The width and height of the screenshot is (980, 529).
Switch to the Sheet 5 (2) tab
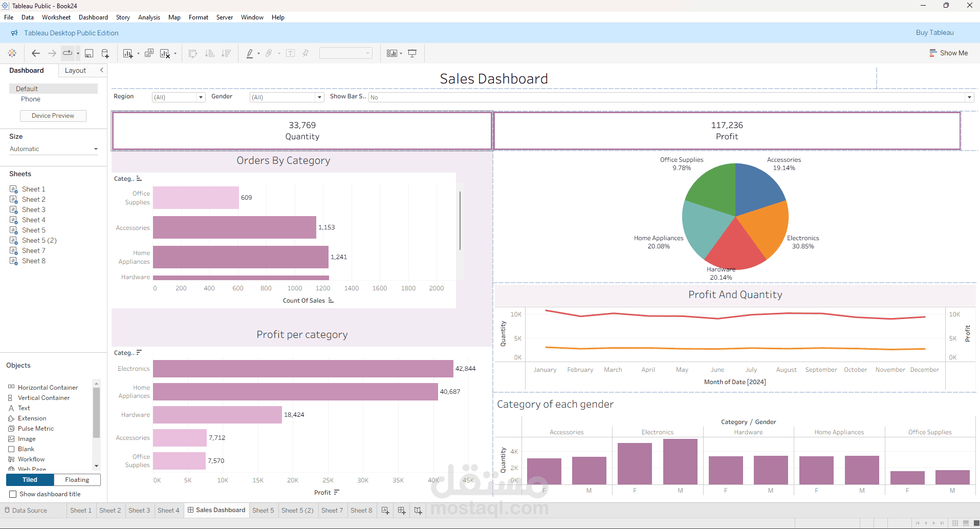(297, 511)
